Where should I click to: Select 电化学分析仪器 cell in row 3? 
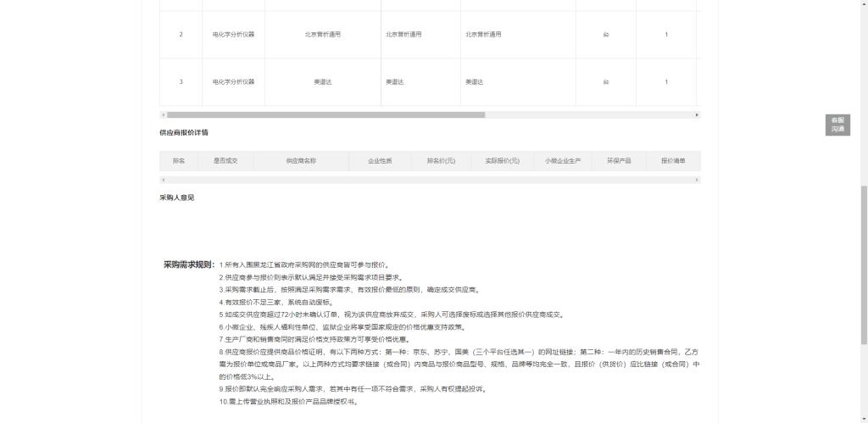pos(233,82)
